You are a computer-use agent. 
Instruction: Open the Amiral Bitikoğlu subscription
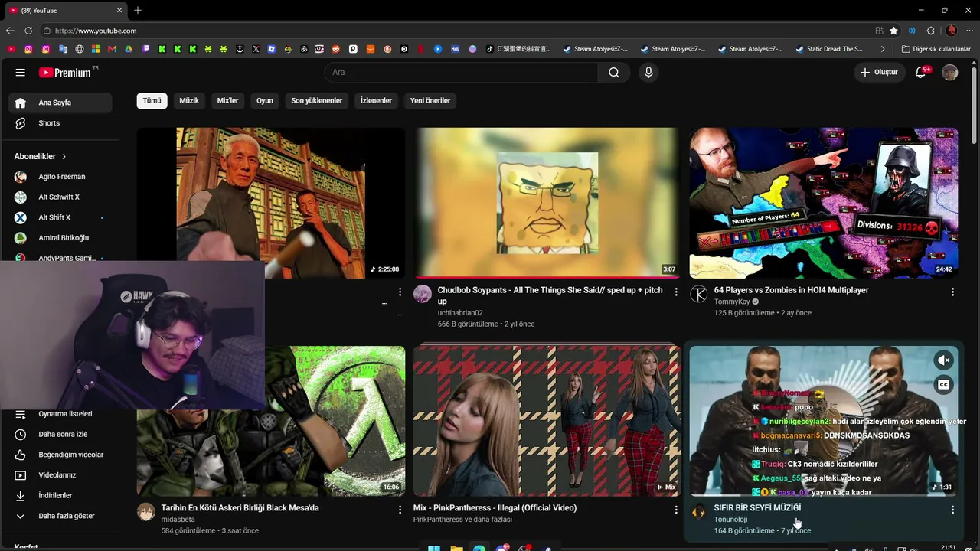60,238
